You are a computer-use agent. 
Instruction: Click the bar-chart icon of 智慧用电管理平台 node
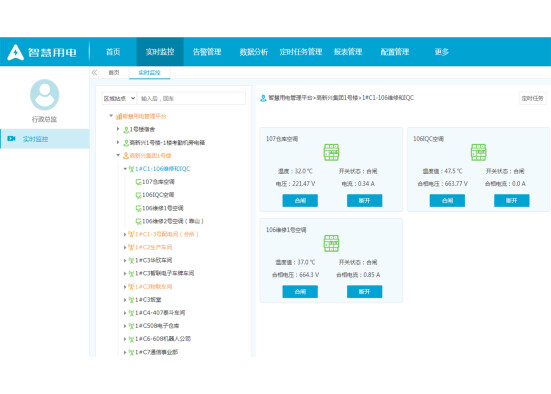[x=119, y=116]
